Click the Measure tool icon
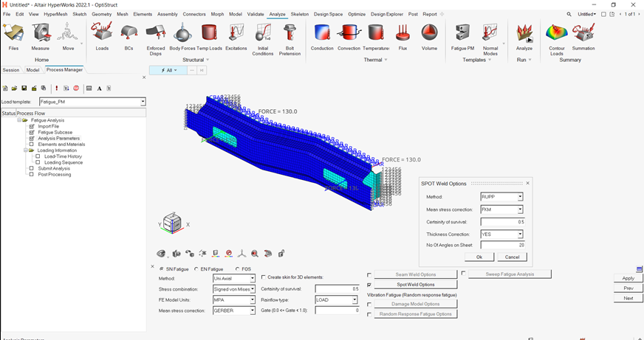The width and height of the screenshot is (644, 340). (x=41, y=33)
